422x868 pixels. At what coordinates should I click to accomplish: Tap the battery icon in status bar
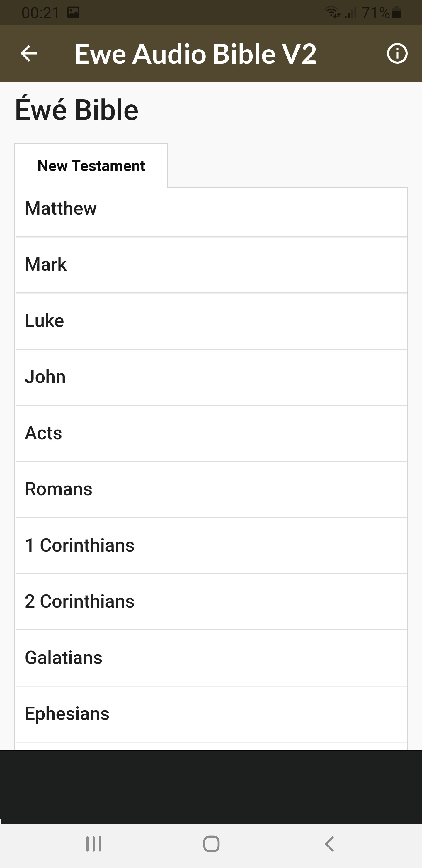[397, 13]
